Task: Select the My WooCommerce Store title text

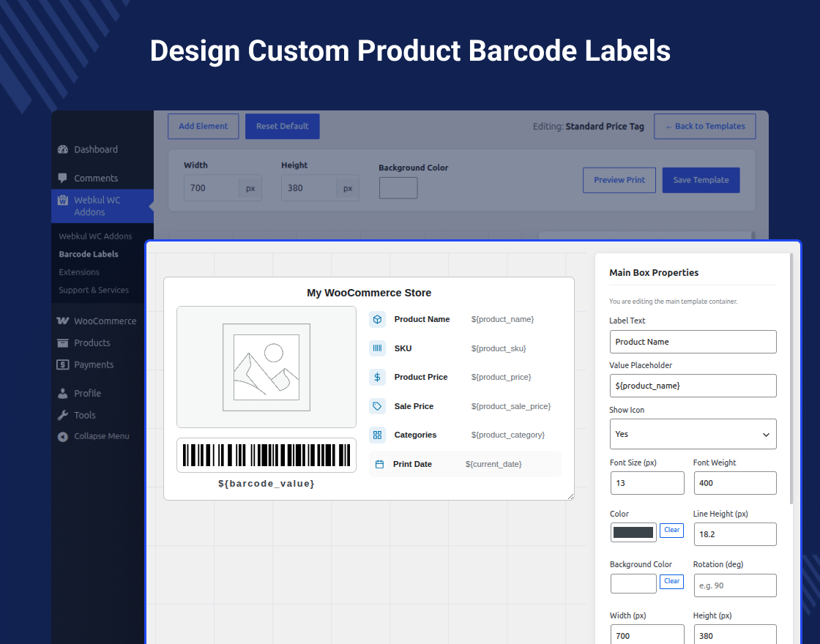Action: [x=369, y=293]
